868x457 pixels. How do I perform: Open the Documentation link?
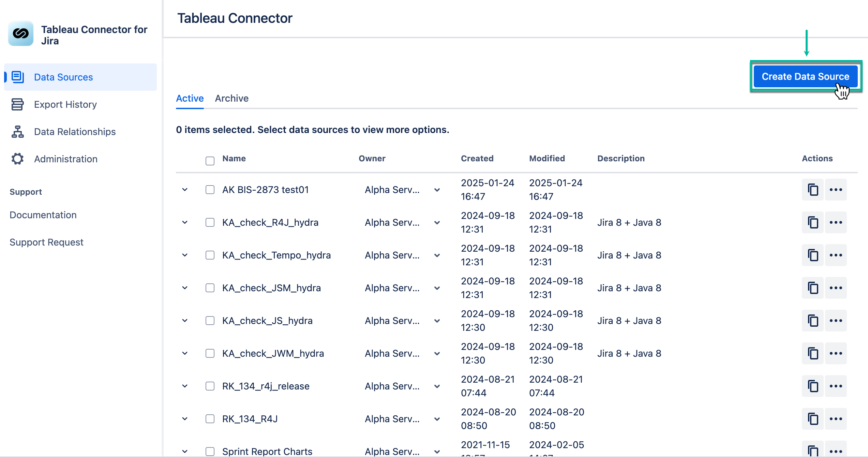43,215
